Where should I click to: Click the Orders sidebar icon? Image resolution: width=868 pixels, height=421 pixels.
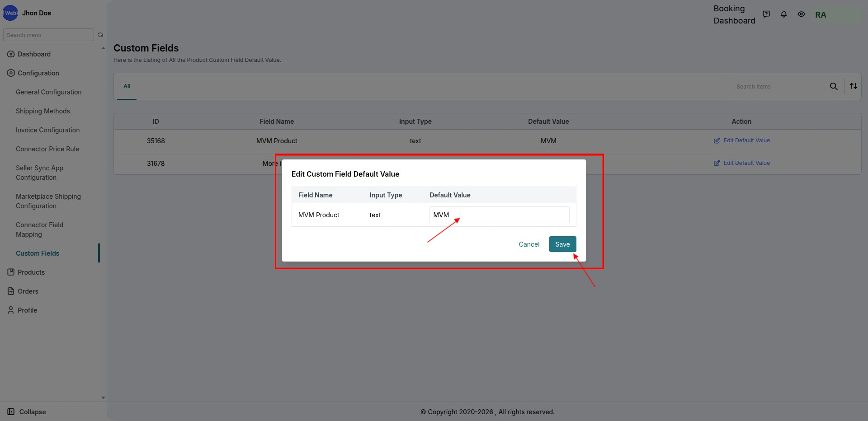pyautogui.click(x=11, y=291)
